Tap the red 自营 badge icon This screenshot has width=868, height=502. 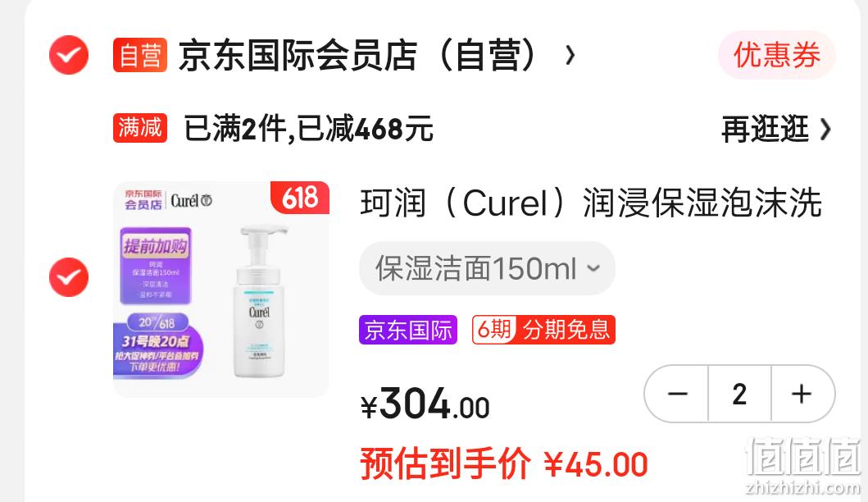point(140,55)
